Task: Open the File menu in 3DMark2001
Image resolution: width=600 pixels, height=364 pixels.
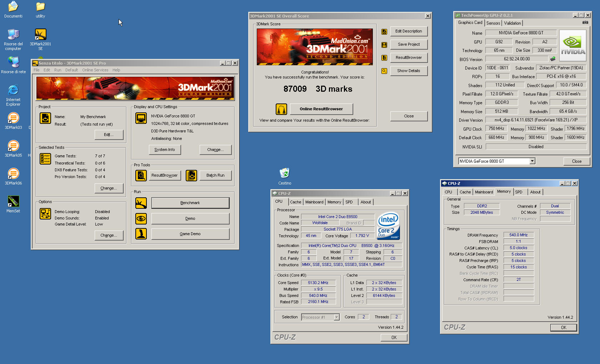Action: pos(36,70)
